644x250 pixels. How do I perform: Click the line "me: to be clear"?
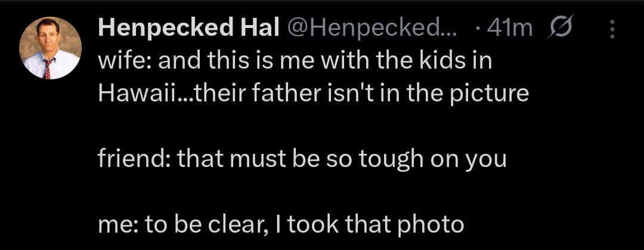coord(280,224)
